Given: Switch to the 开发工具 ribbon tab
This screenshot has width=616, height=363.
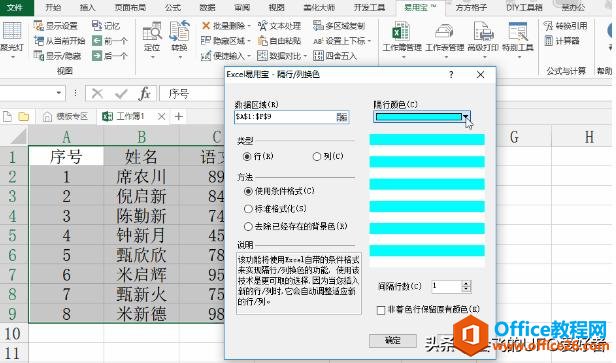Looking at the screenshot, I should [x=369, y=7].
